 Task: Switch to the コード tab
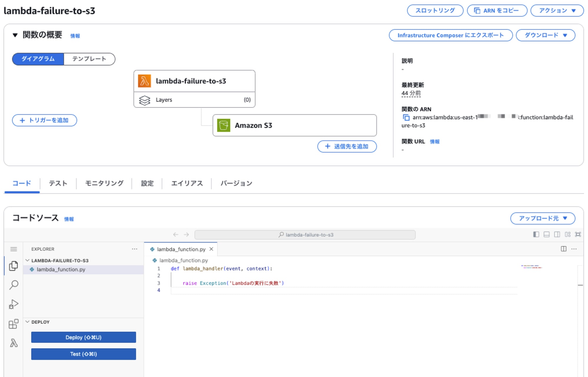click(x=22, y=183)
